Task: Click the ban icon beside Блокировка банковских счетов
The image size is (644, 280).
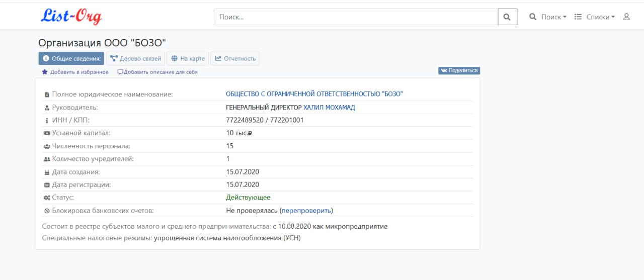Action: (x=47, y=211)
